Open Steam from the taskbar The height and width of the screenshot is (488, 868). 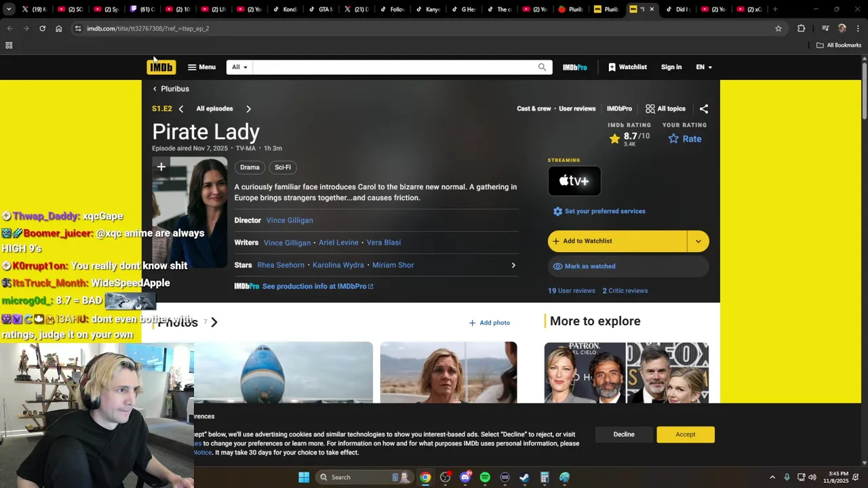(x=524, y=477)
